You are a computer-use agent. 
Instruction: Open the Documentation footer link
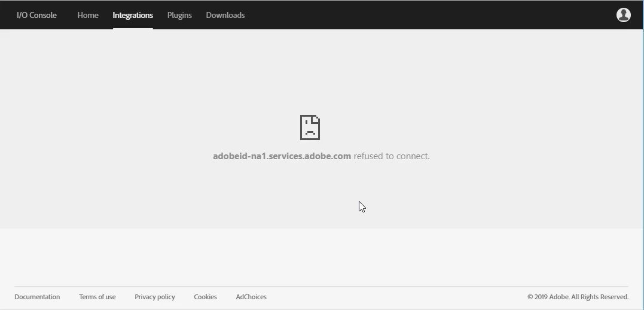pyautogui.click(x=37, y=297)
